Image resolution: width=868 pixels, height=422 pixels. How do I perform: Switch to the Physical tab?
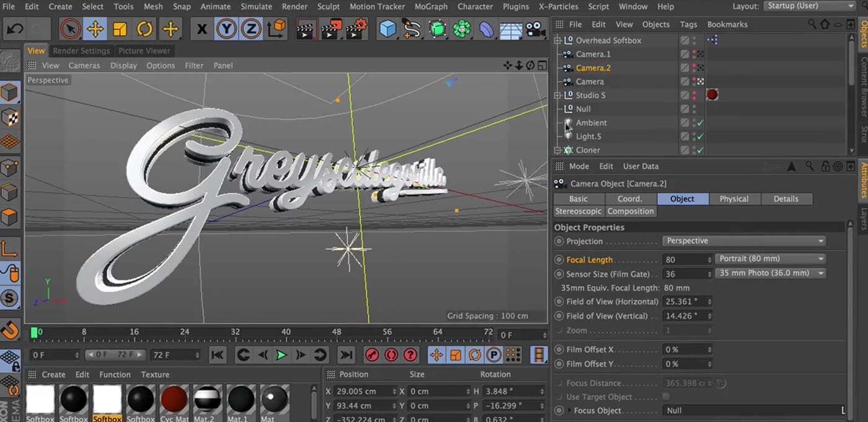coord(734,199)
